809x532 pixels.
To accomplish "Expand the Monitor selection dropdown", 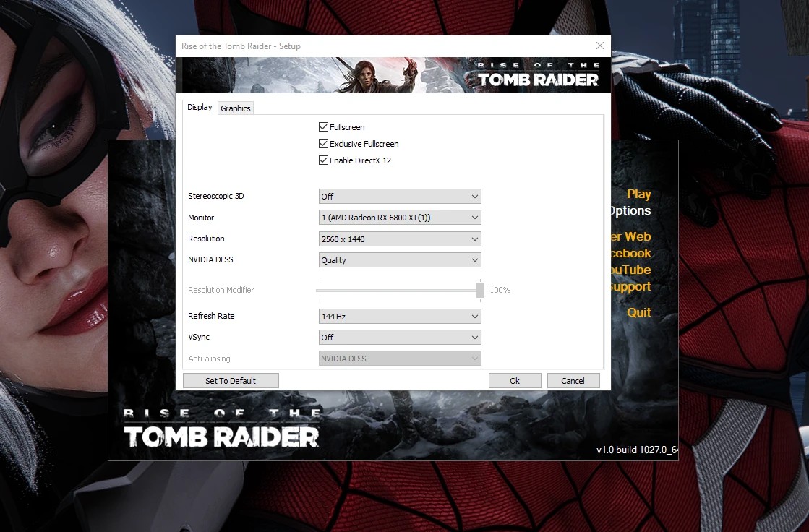I will [400, 218].
